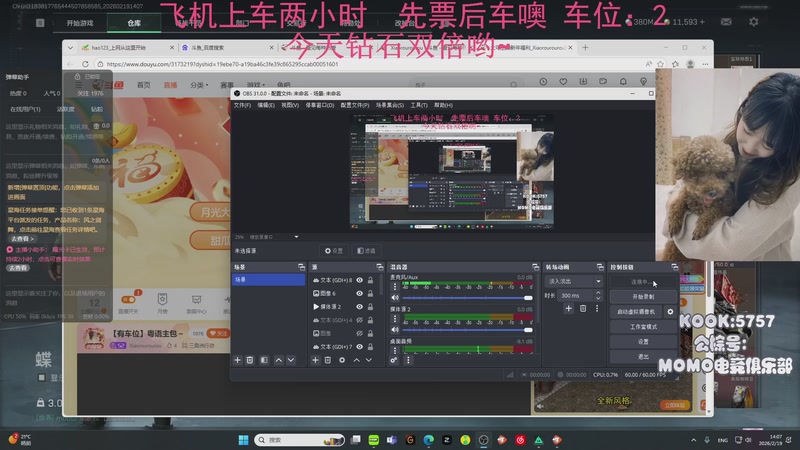Open Windows Start button on taskbar
800x450 pixels.
[x=243, y=440]
